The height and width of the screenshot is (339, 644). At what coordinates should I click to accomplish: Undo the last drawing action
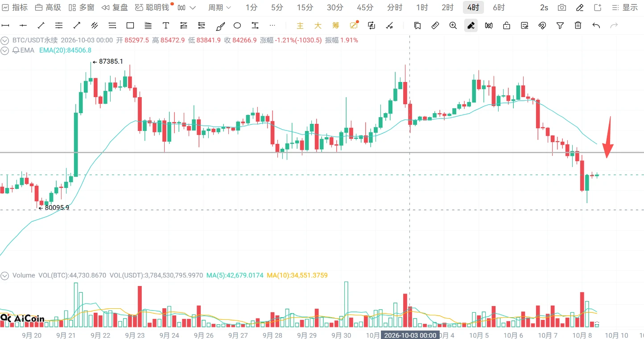pyautogui.click(x=596, y=25)
